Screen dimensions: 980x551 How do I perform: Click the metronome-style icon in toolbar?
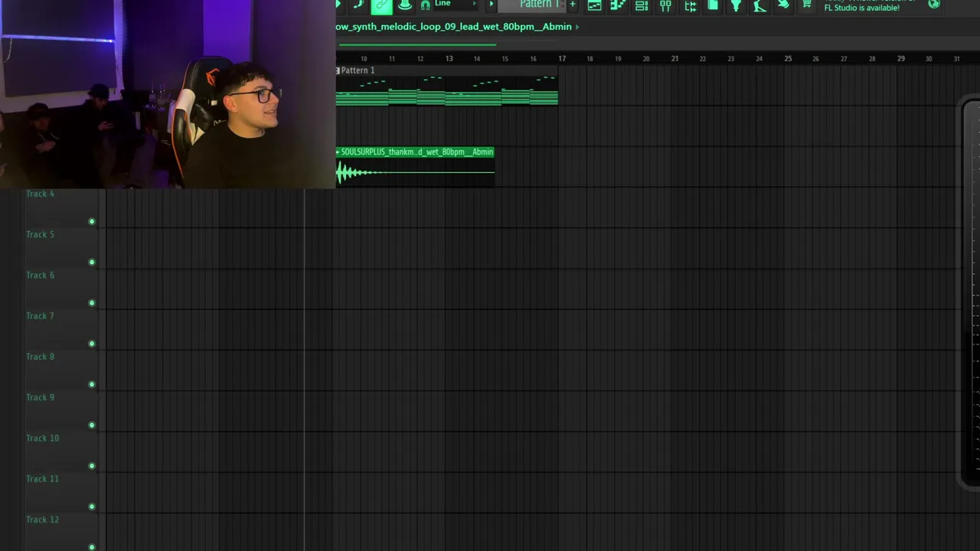coord(759,6)
